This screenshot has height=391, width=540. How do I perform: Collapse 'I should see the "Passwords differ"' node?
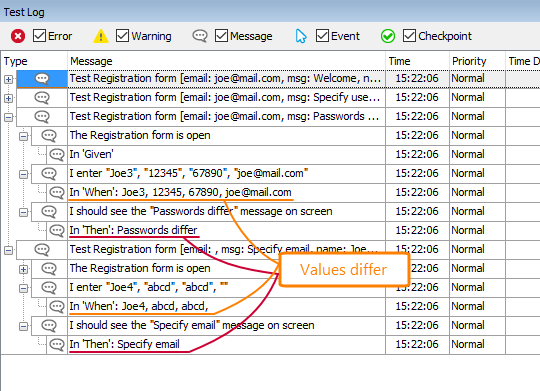click(23, 212)
